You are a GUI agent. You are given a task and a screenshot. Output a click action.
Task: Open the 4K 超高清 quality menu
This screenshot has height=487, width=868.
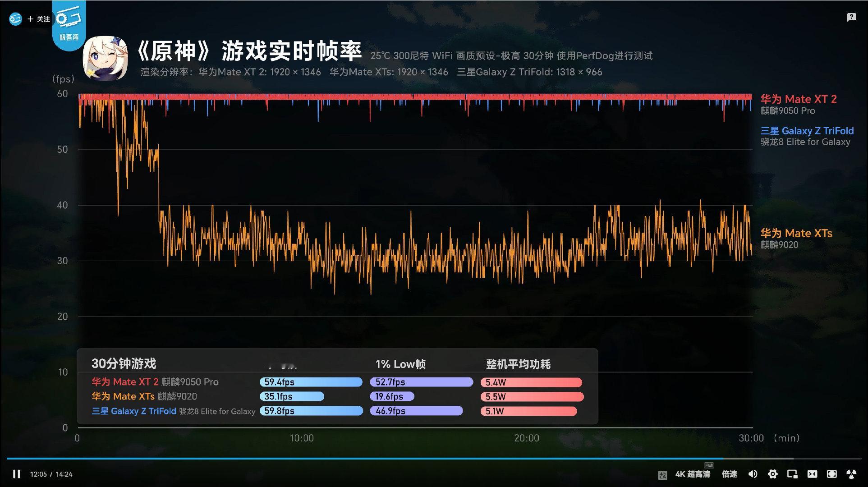coord(693,474)
